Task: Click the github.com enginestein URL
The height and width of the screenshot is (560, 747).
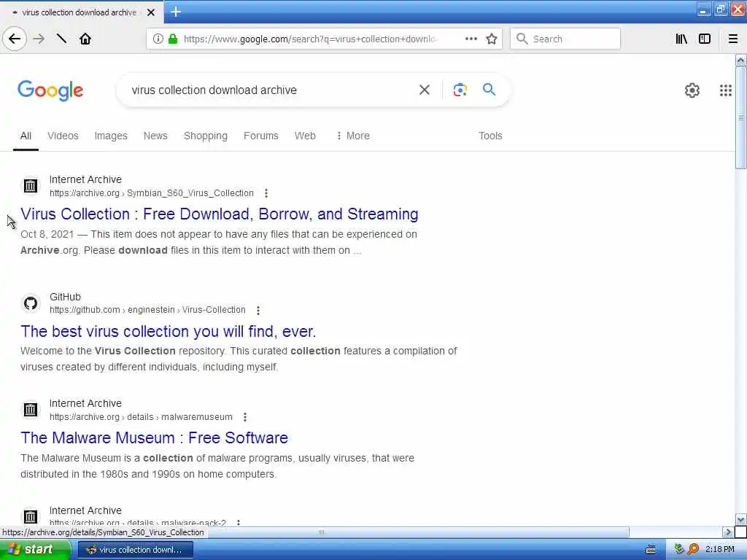Action: 147,310
